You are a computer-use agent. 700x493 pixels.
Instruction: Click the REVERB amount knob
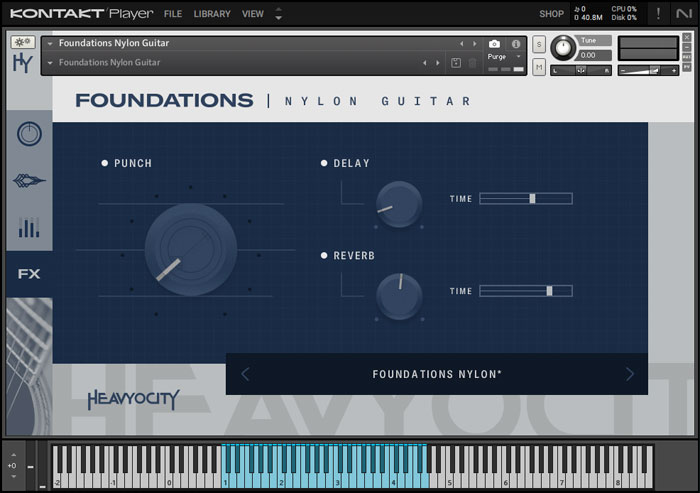[399, 297]
